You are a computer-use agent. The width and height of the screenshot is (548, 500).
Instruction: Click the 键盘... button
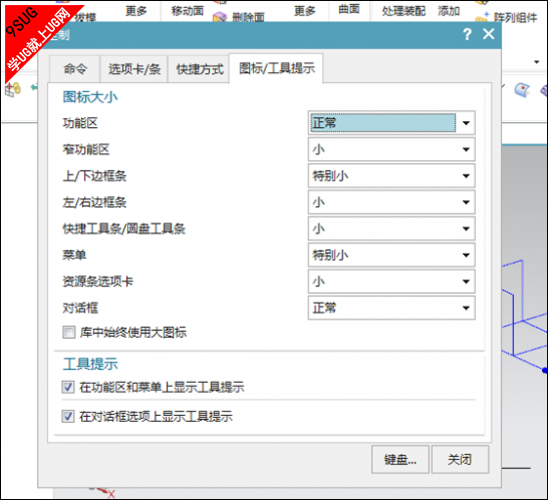point(400,459)
